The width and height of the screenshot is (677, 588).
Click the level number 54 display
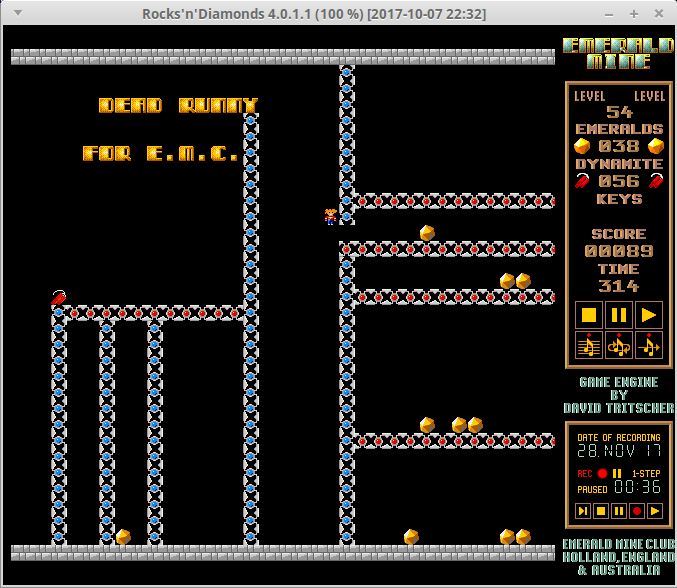tap(619, 112)
